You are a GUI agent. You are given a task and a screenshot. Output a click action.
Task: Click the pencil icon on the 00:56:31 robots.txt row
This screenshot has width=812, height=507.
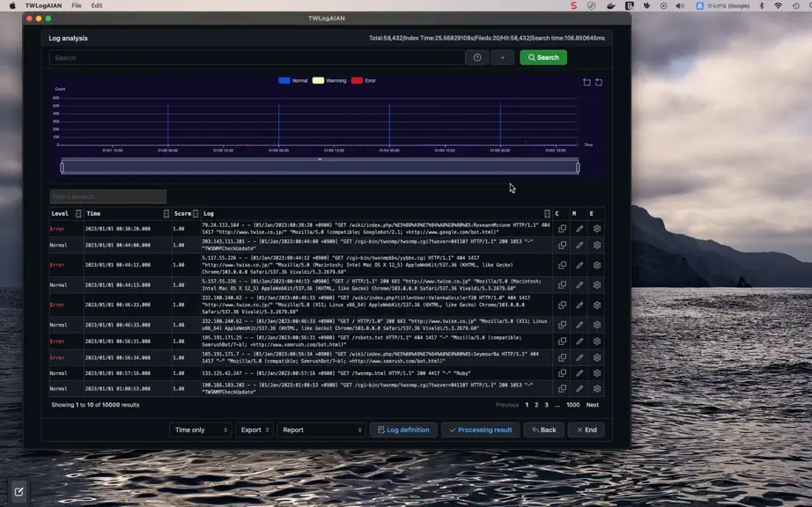579,342
